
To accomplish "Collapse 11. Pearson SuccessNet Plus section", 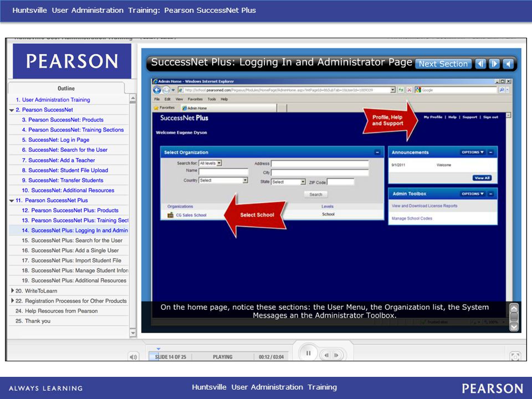I will pyautogui.click(x=12, y=201).
